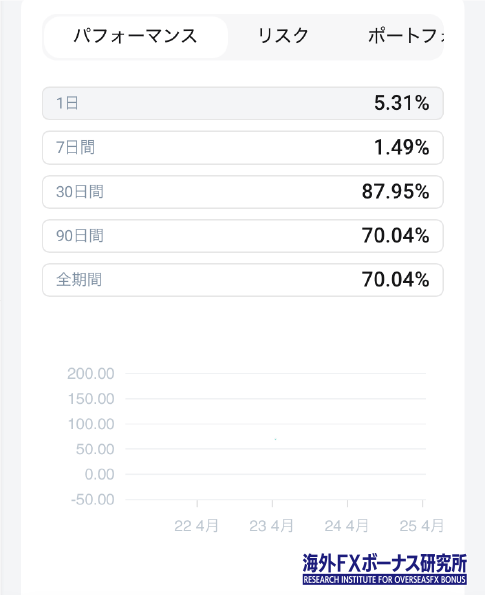Select the 1日 performance period row
This screenshot has width=485, height=596.
(x=242, y=103)
